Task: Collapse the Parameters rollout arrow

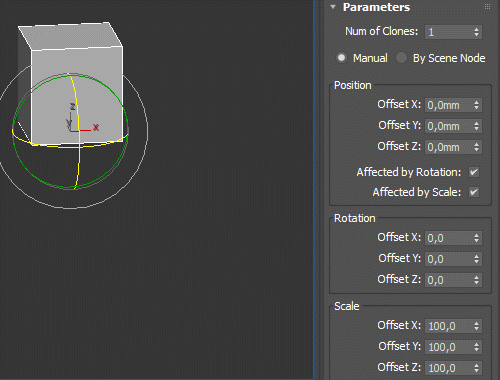Action: (333, 7)
